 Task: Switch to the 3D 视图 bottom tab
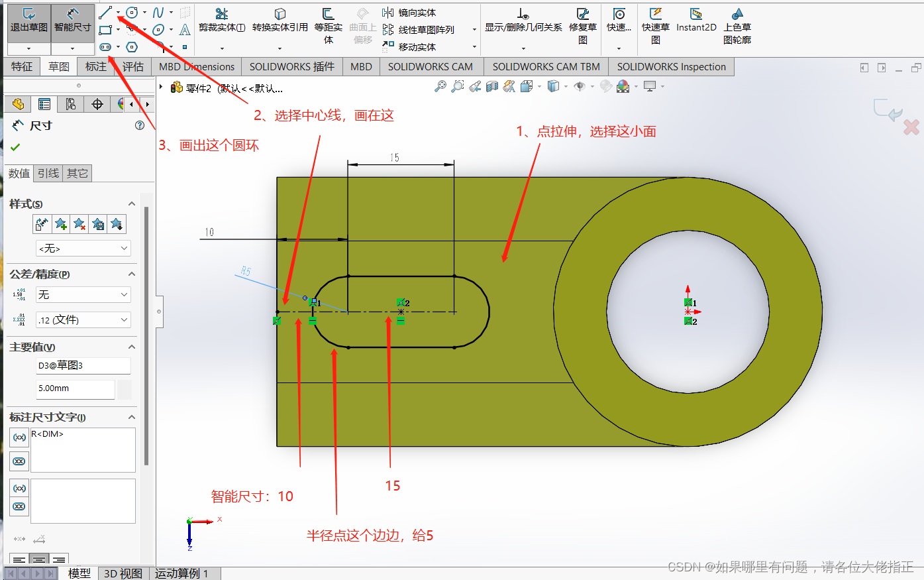(123, 573)
